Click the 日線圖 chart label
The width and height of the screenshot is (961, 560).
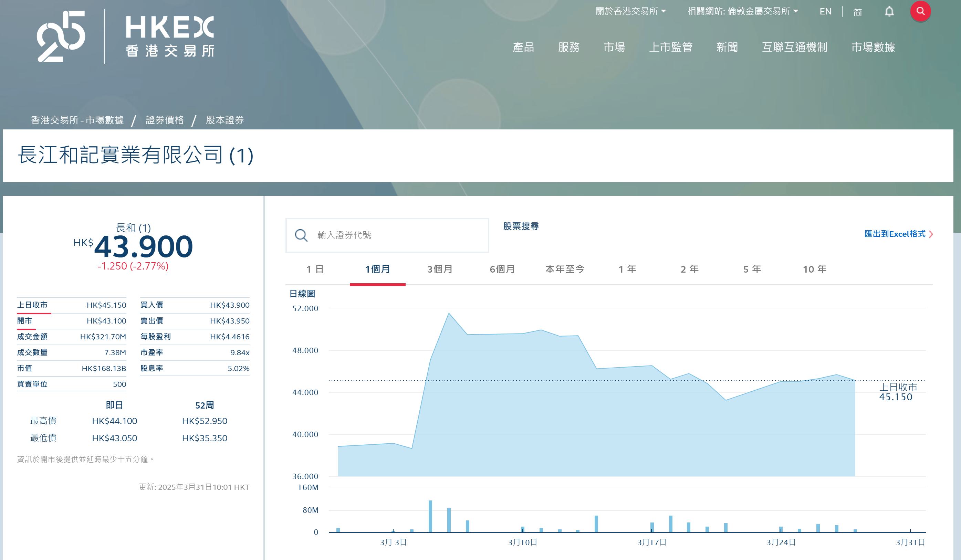click(x=302, y=294)
